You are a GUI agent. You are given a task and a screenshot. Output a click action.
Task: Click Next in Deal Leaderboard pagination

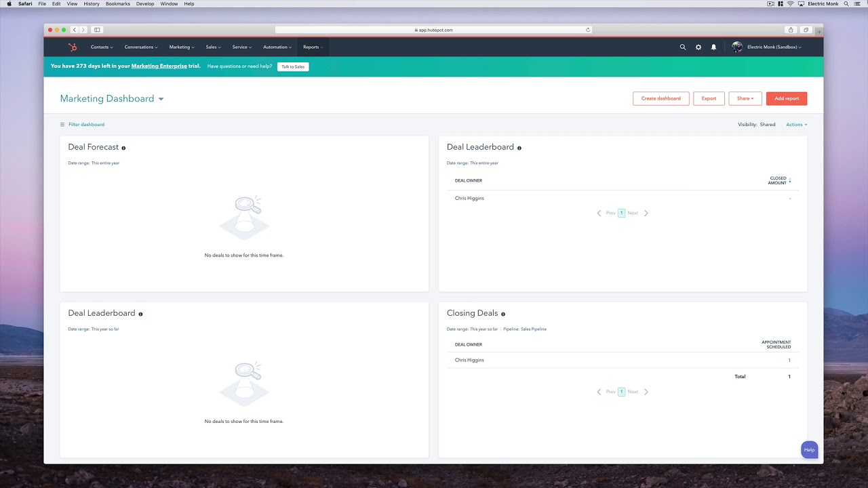pyautogui.click(x=633, y=213)
